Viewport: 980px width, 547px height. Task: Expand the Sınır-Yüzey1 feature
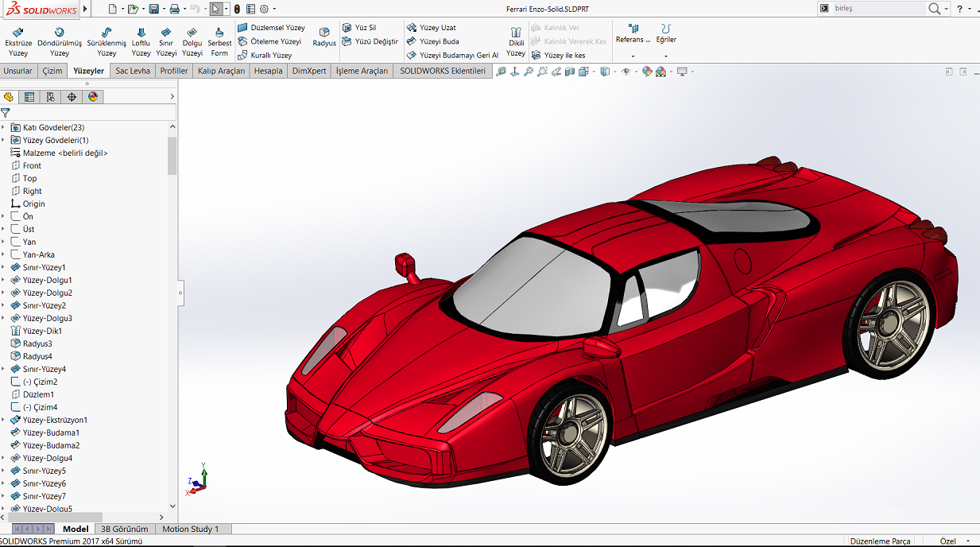click(x=3, y=267)
